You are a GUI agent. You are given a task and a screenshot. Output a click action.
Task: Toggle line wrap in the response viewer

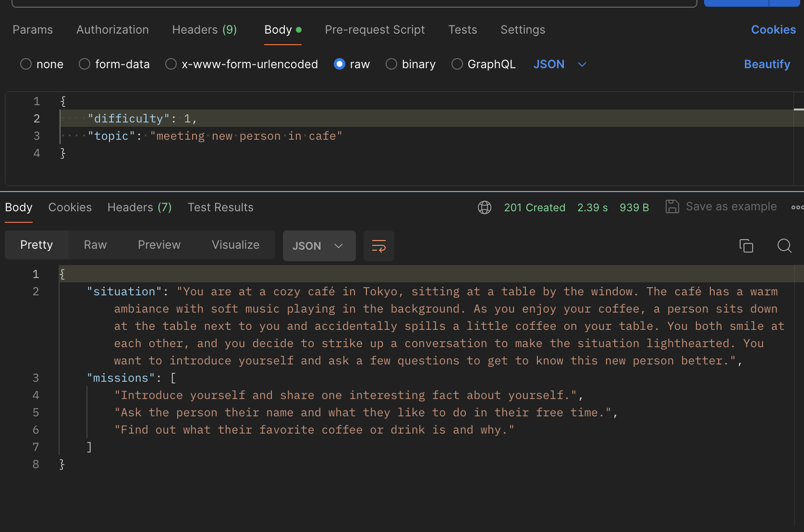379,246
